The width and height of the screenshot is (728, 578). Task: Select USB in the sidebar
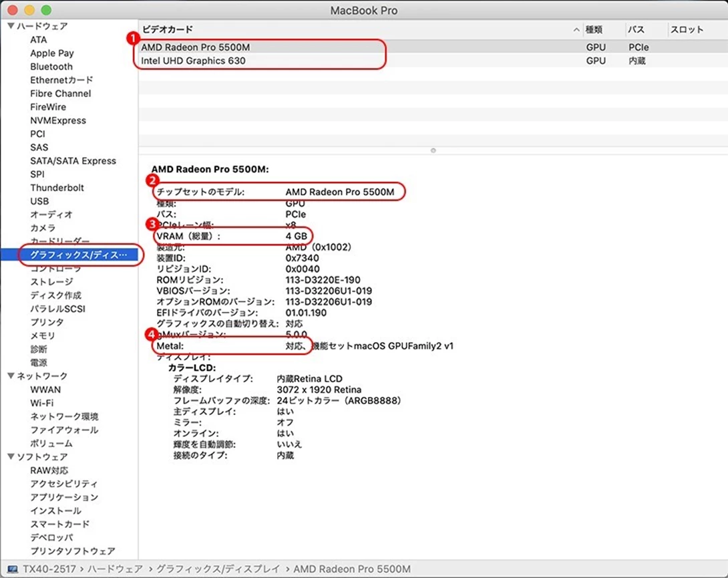(39, 201)
